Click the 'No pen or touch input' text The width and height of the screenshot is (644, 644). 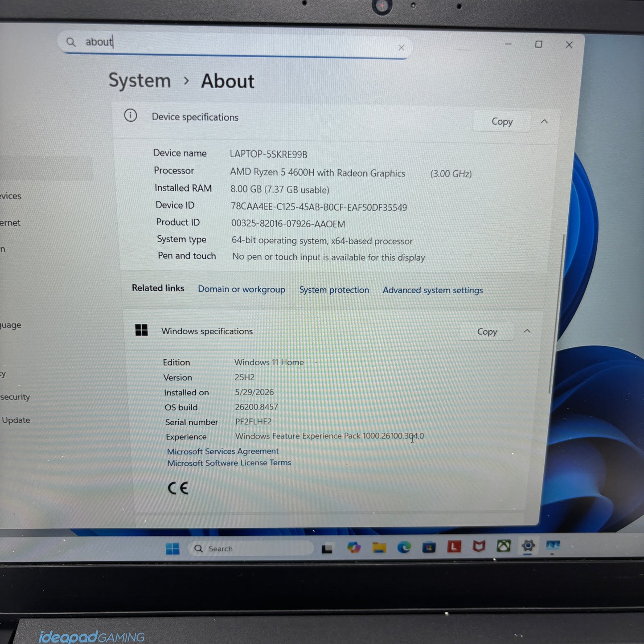pos(328,257)
